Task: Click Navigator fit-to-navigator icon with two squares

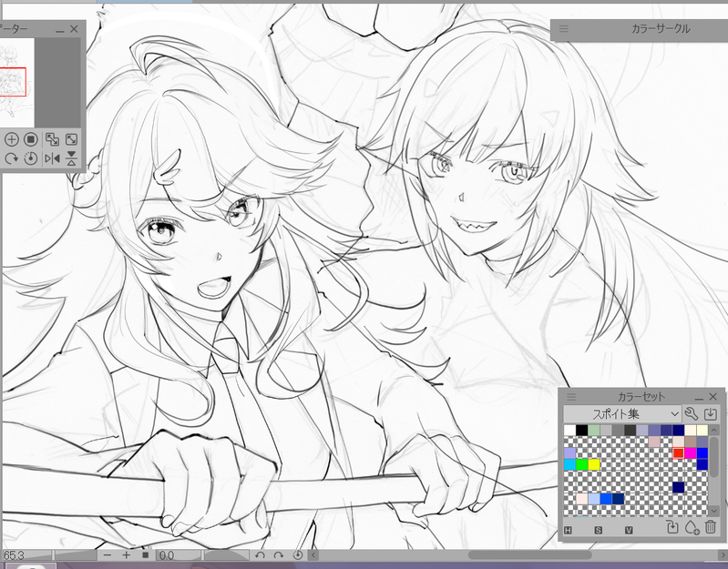Action: coord(52,139)
